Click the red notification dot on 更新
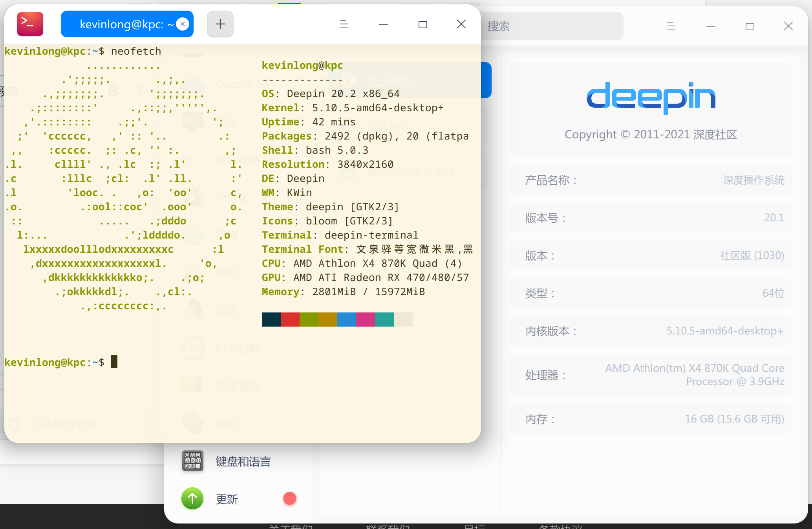 point(289,498)
